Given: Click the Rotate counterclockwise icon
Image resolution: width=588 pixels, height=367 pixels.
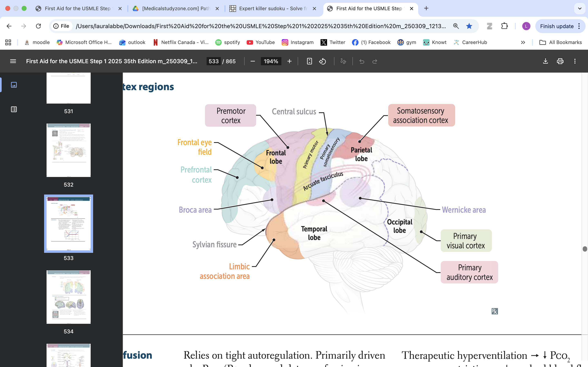Looking at the screenshot, I should click(323, 61).
